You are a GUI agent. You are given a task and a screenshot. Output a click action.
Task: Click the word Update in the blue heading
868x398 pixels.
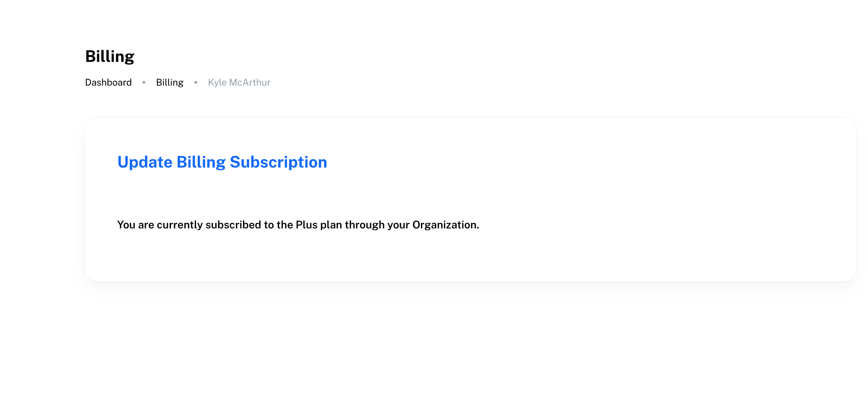(145, 162)
